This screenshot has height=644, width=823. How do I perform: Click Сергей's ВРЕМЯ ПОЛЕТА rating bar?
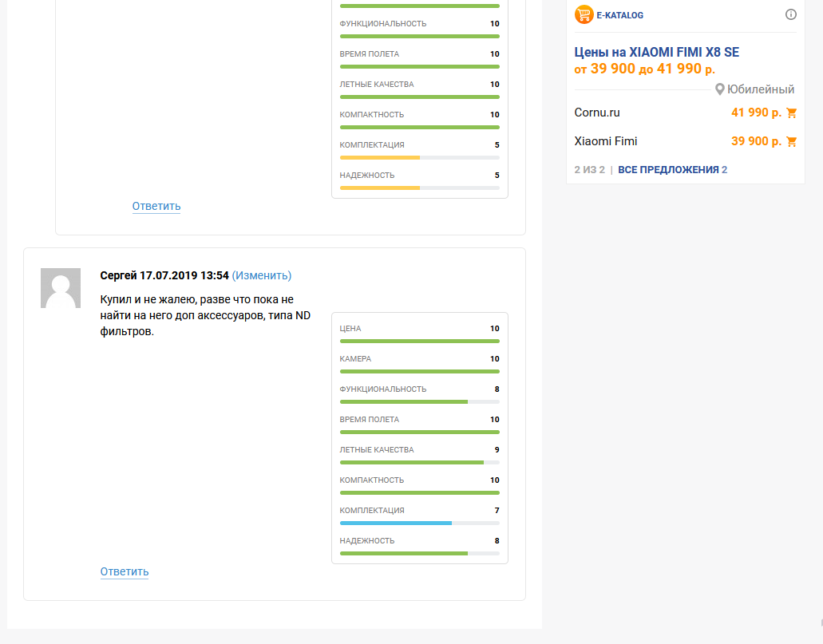point(419,433)
